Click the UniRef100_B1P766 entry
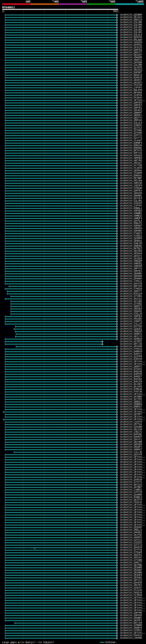146x644 pixels. tap(131, 326)
